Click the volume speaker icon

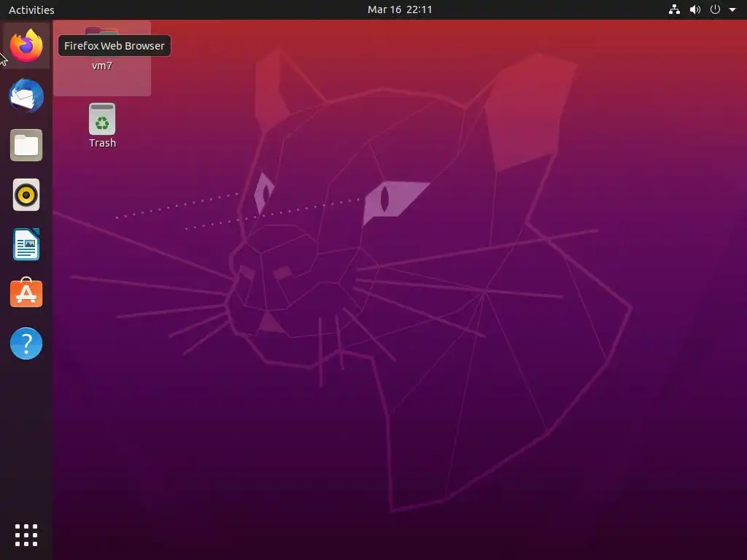click(695, 9)
